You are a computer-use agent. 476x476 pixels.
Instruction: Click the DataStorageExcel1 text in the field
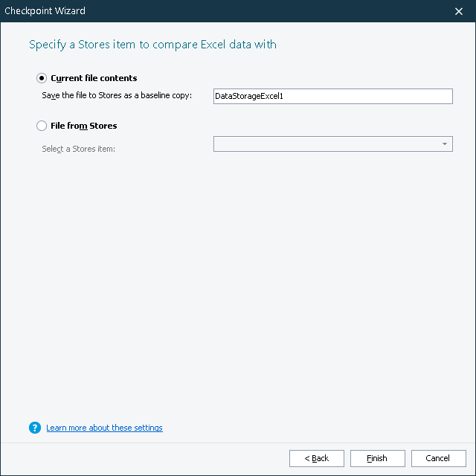pos(249,96)
